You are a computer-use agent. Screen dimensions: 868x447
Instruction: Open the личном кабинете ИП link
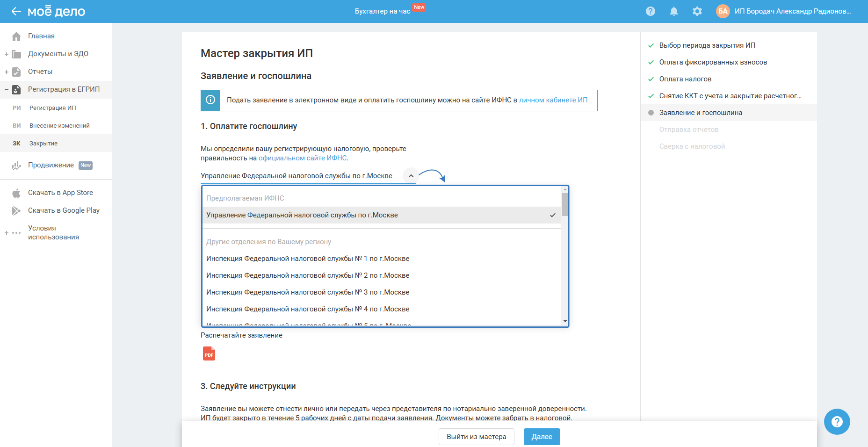pos(553,100)
